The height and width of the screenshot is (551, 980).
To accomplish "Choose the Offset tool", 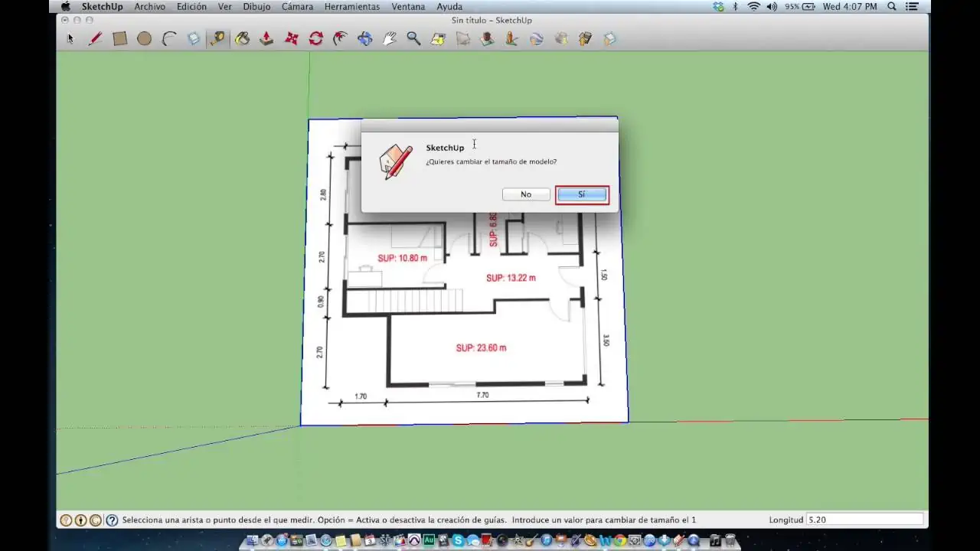I will point(340,38).
